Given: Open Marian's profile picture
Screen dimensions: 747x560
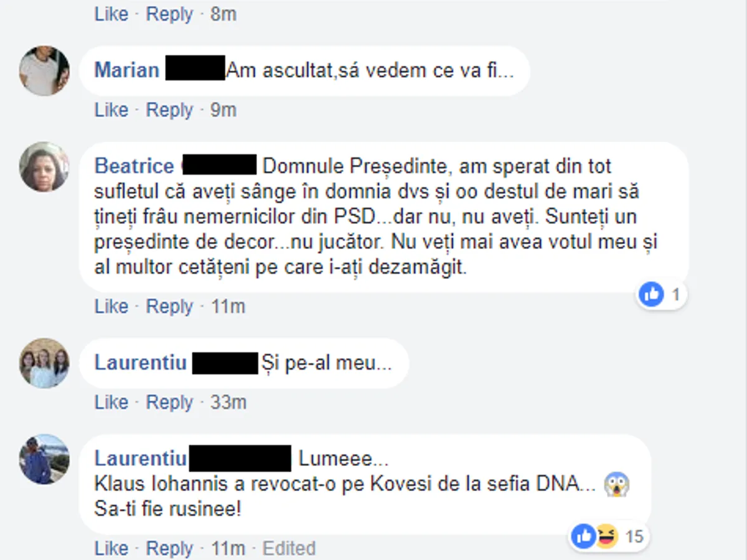Looking at the screenshot, I should point(44,70).
